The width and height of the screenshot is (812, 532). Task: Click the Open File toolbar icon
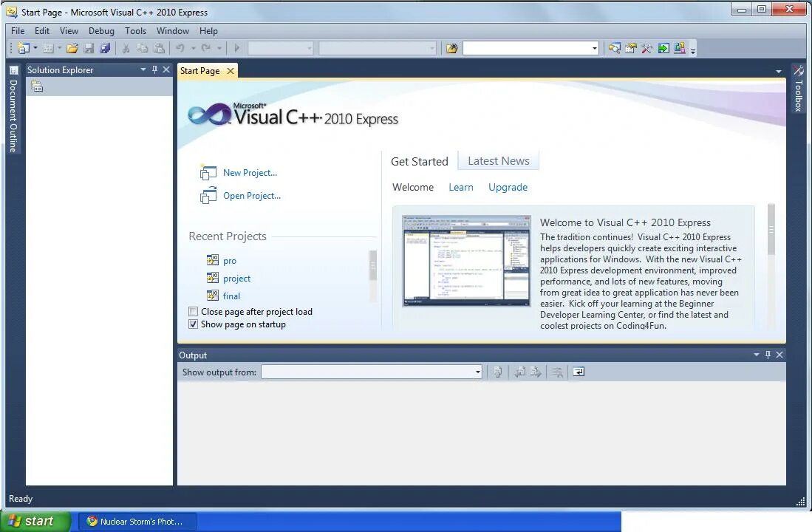click(x=72, y=48)
